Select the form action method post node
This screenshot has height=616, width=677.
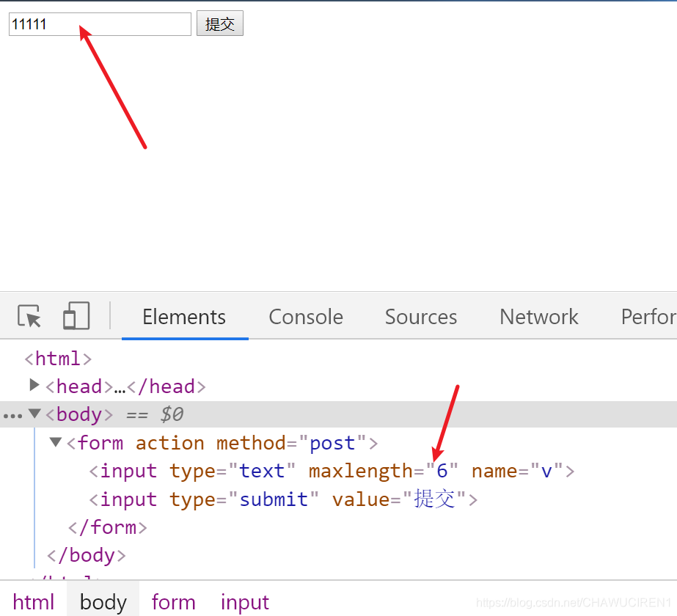coord(222,444)
